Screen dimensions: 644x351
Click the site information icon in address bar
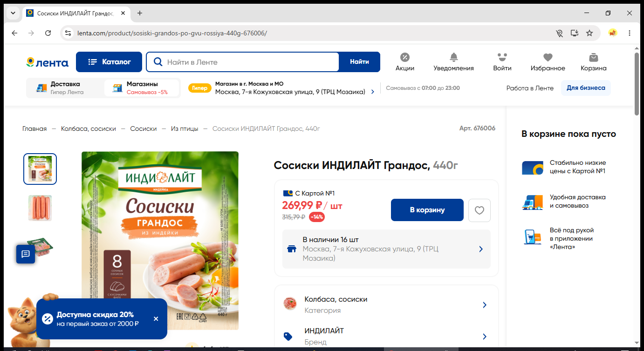pyautogui.click(x=69, y=33)
